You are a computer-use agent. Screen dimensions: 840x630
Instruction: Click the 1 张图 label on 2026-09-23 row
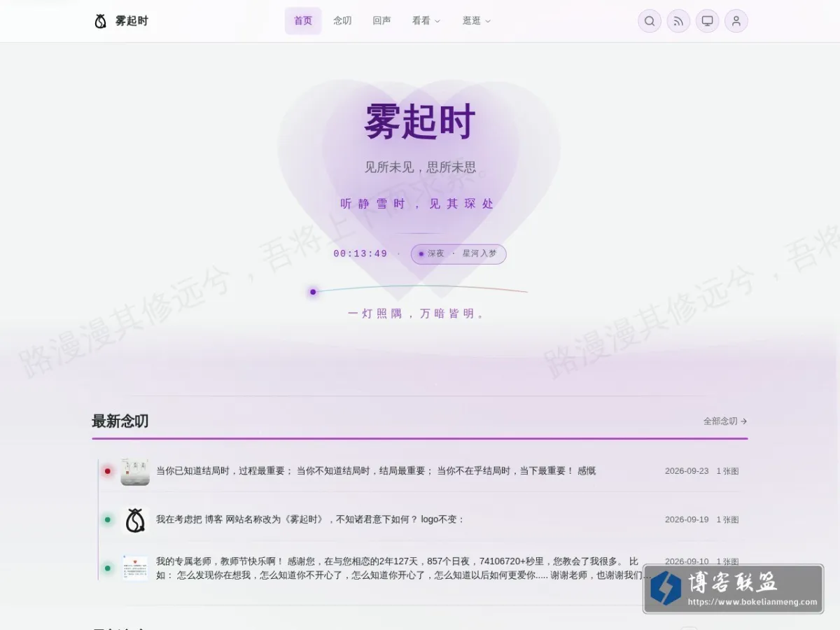pyautogui.click(x=727, y=471)
